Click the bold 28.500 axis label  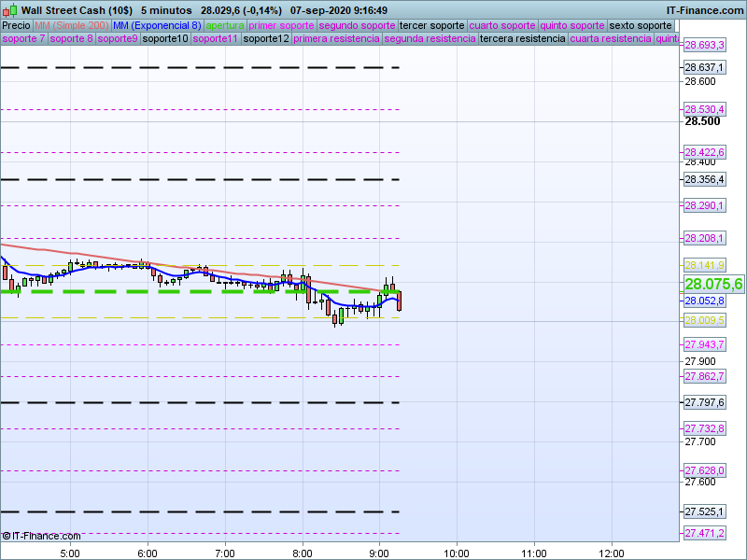pos(702,121)
